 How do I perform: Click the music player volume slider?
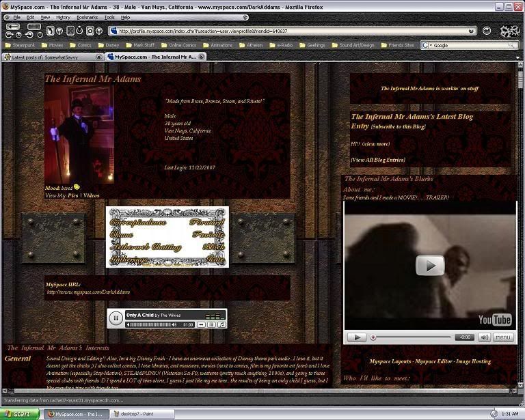pyautogui.click(x=150, y=324)
